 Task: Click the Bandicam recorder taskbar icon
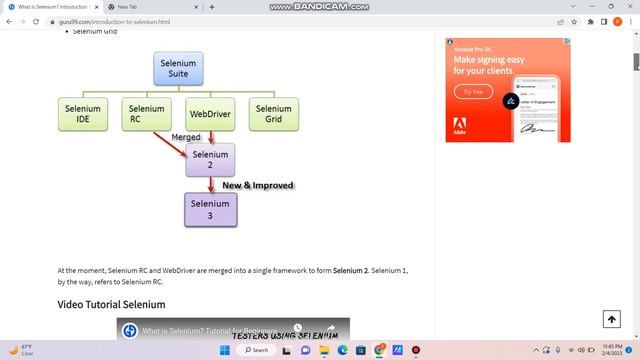(416, 350)
